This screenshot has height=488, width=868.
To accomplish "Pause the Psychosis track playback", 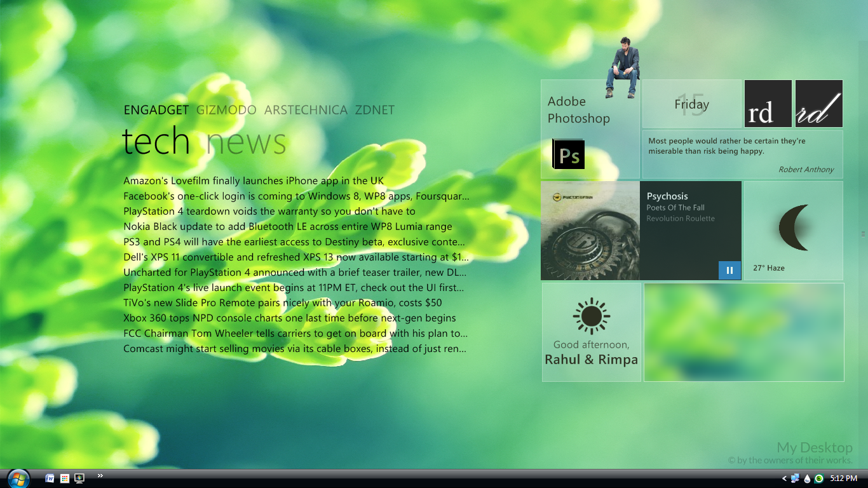I will tap(729, 270).
